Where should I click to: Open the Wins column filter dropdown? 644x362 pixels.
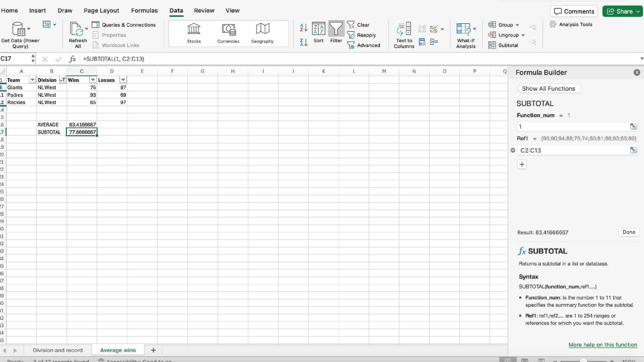tap(93, 80)
